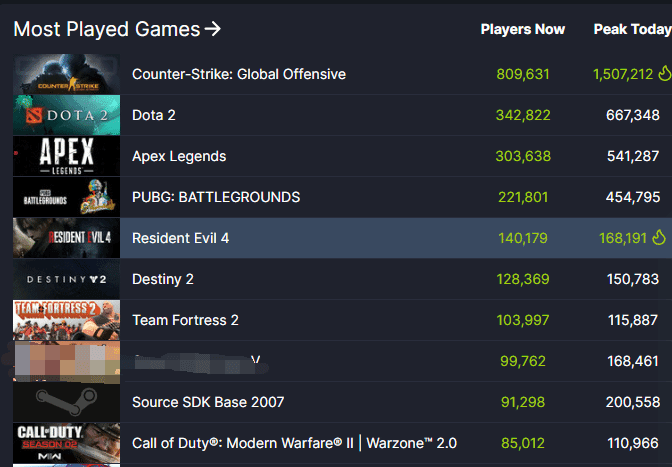Viewport: 672px width, 467px height.
Task: Open the Dota 2 game thumbnail
Action: [66, 115]
